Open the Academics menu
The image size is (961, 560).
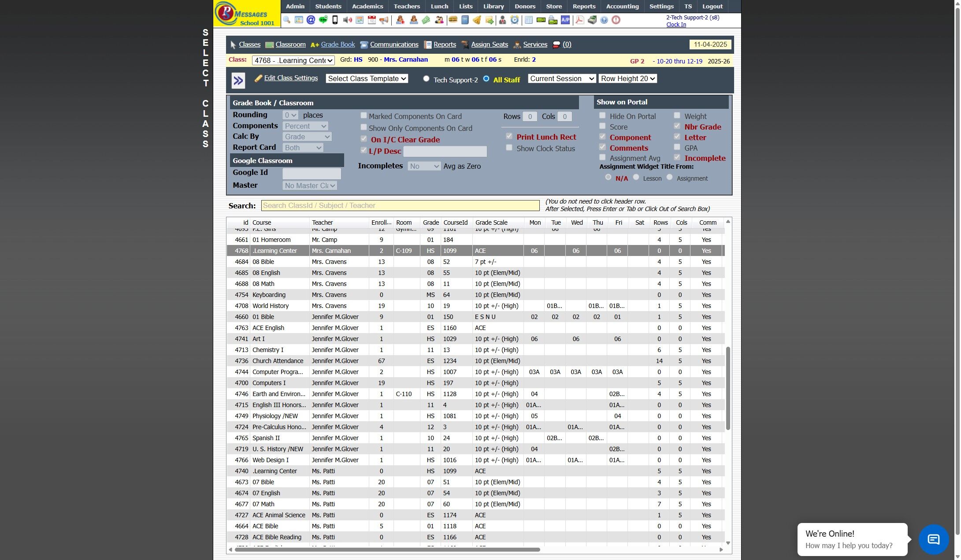point(367,7)
